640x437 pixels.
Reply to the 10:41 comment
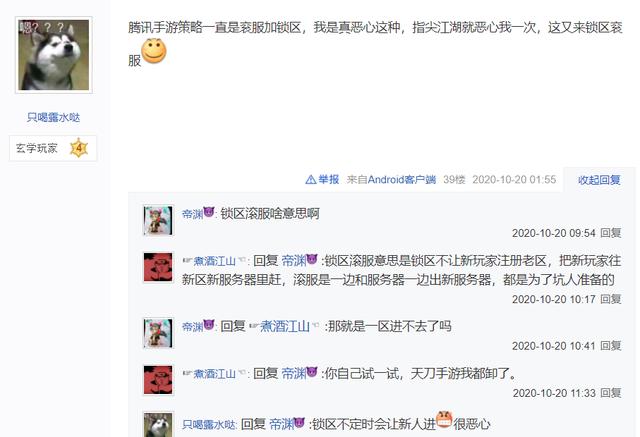611,346
